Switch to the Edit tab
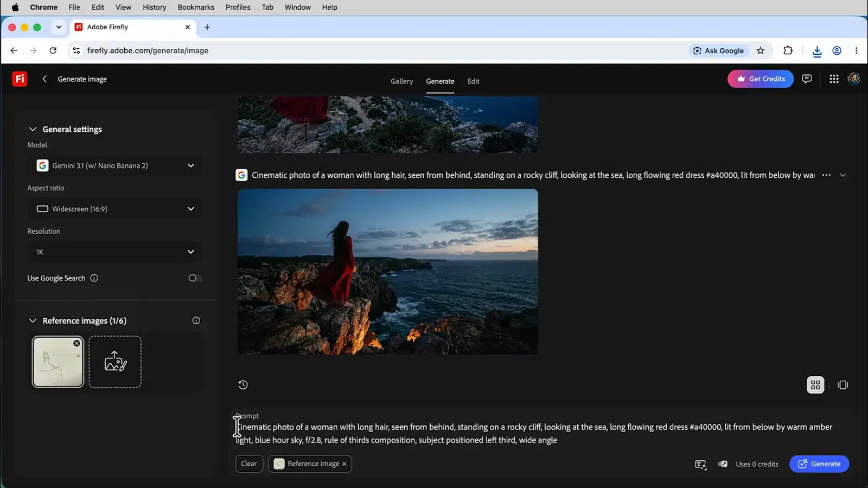Screen dimensions: 868x488 click(473, 81)
